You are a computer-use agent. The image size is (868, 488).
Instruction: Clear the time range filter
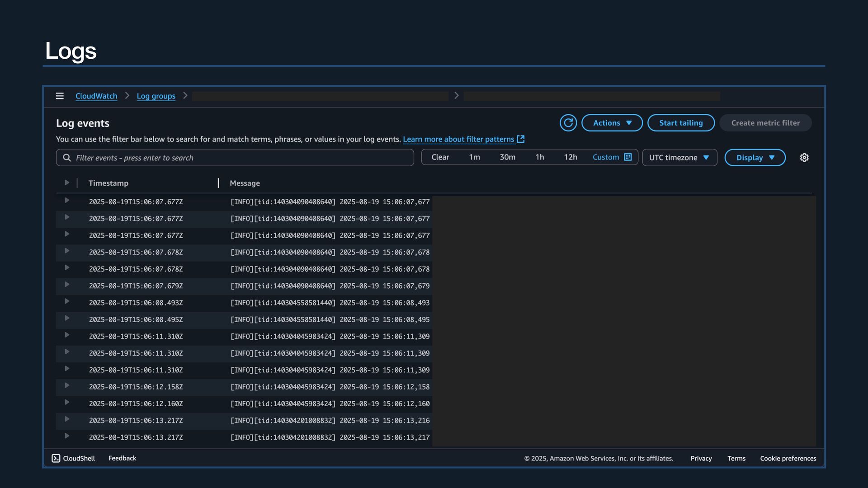pos(440,157)
